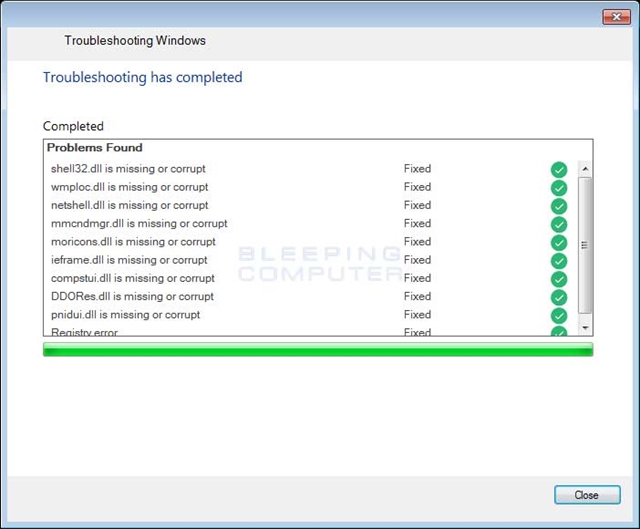
Task: Click the green checkmark for shell32.dll
Action: tap(559, 170)
